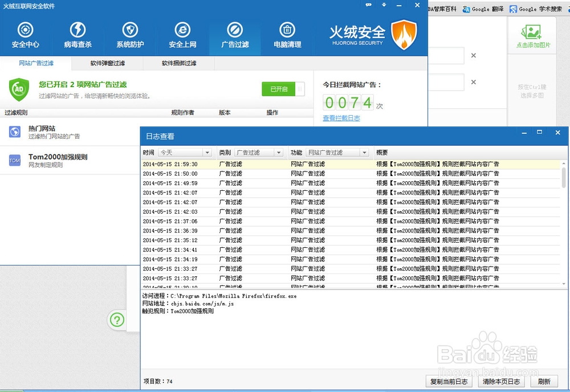Click the green AD shield icon
570x392 pixels.
point(19,89)
